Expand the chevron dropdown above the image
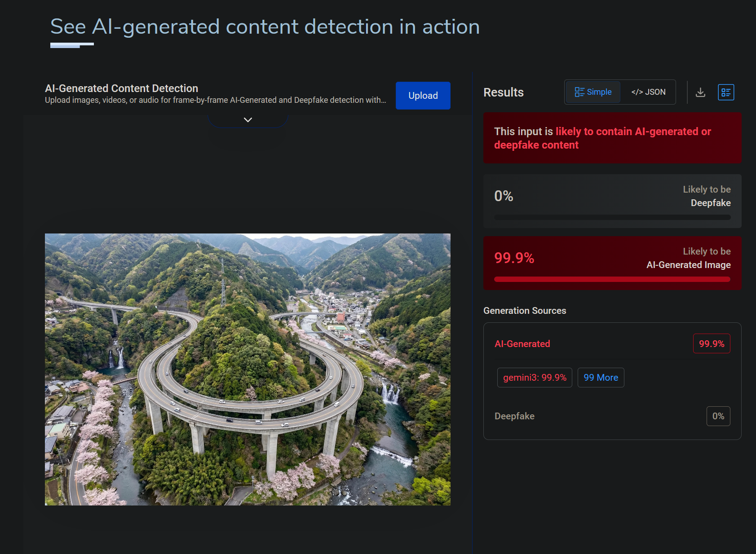The height and width of the screenshot is (554, 756). [x=248, y=120]
